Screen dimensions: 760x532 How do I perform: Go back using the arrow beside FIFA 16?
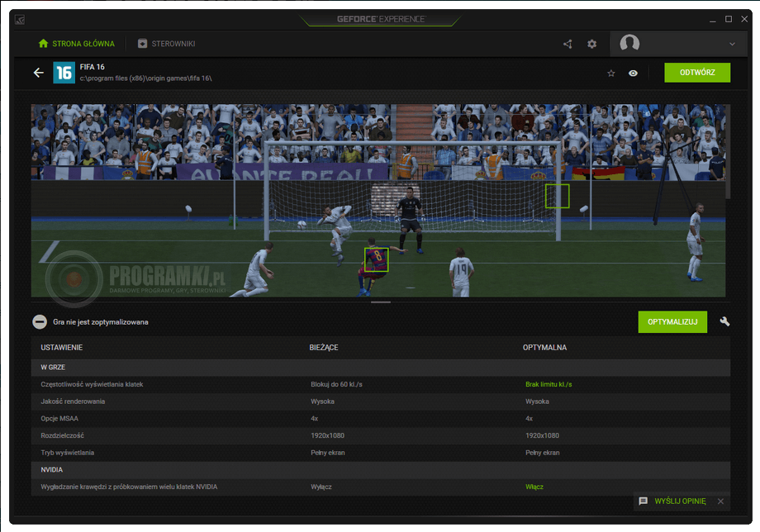[x=38, y=73]
